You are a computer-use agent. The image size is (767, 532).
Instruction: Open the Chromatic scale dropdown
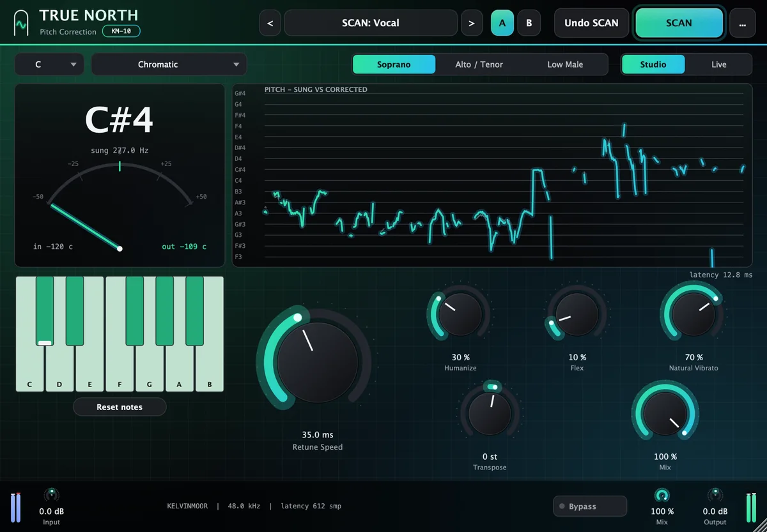tap(169, 65)
